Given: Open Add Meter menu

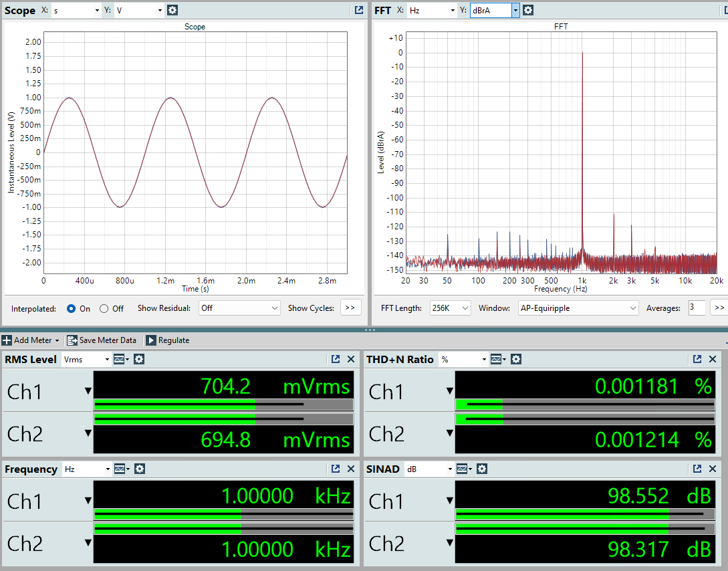Looking at the screenshot, I should pos(31,340).
